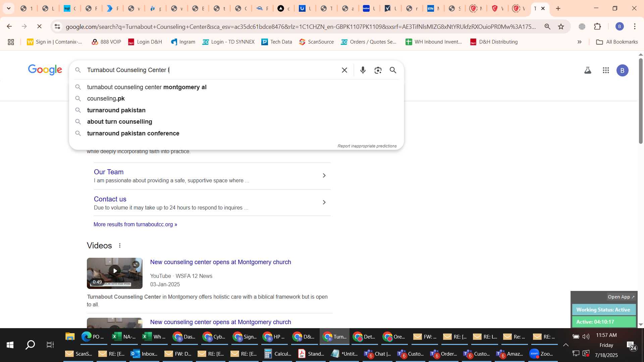Open '888 VOIP' bookmark

pos(106,42)
